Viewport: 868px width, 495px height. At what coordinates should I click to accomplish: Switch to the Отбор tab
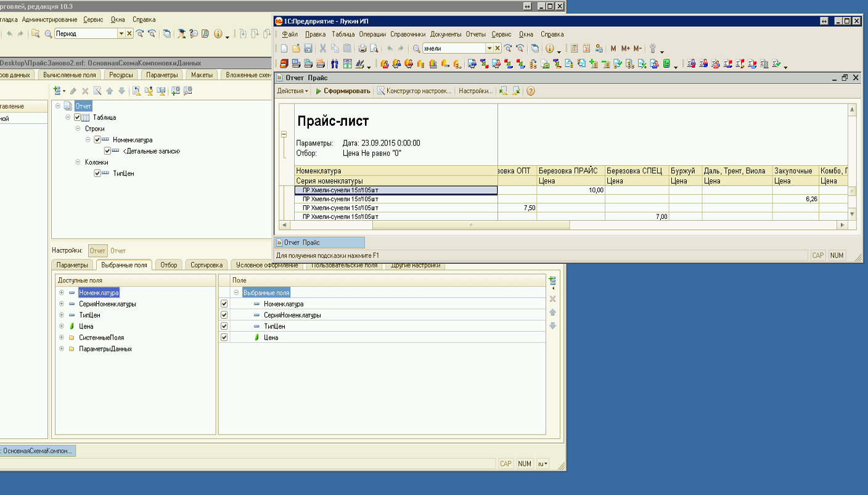(168, 265)
